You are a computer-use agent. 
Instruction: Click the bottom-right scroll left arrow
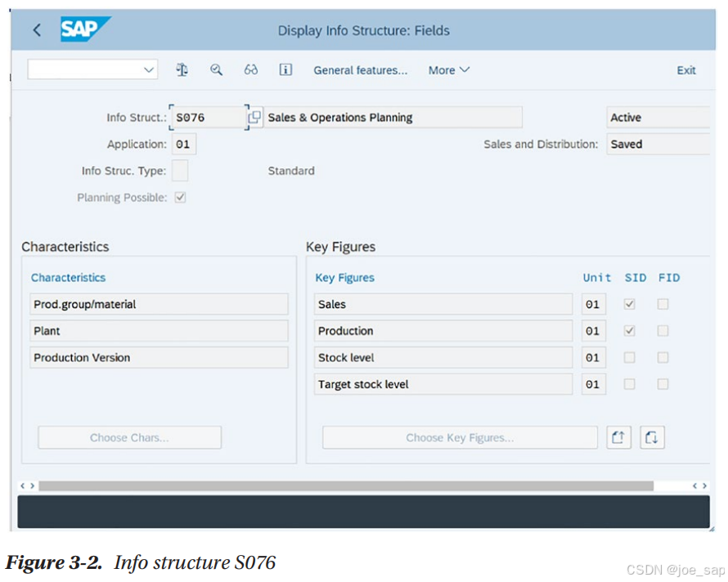[x=694, y=486]
